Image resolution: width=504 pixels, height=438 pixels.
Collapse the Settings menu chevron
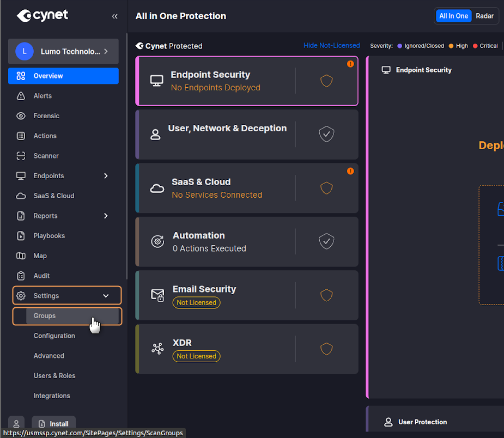106,296
